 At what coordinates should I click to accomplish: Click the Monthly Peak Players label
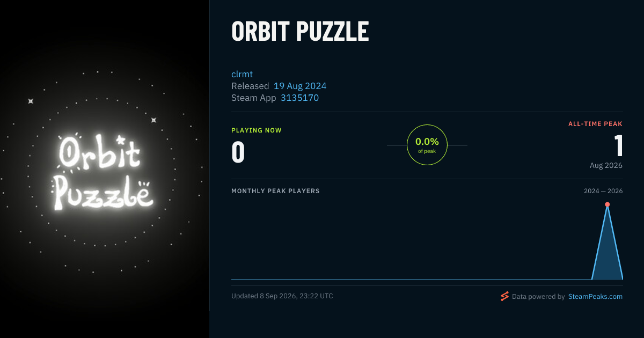[x=275, y=191]
